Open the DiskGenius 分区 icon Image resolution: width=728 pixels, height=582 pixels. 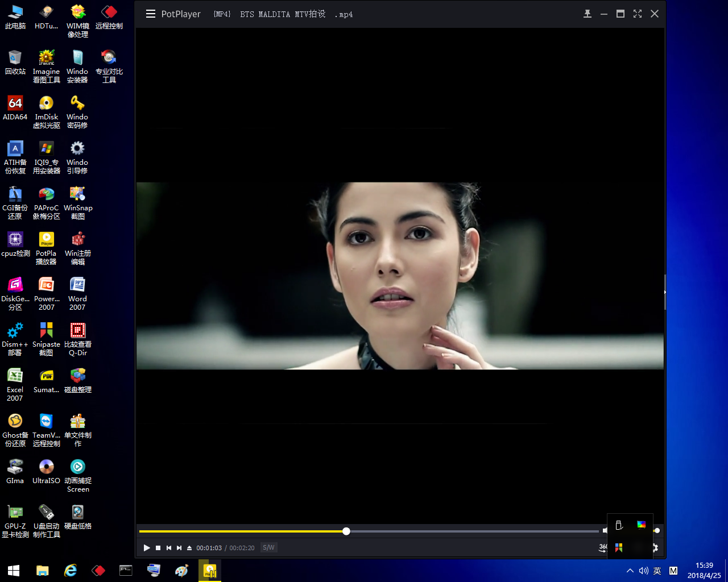coord(15,294)
